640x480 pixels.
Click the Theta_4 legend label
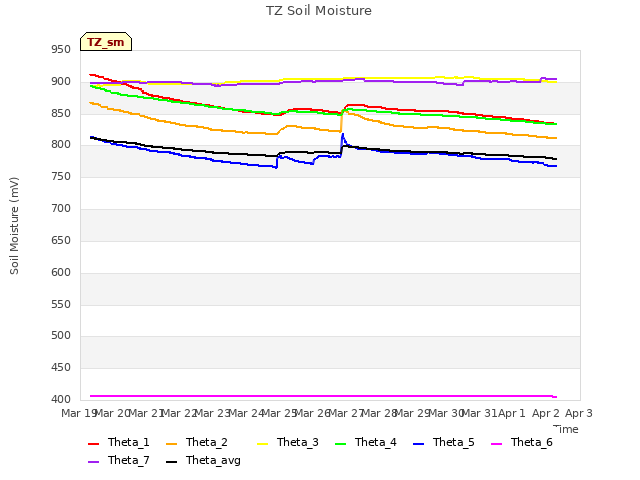click(x=376, y=442)
